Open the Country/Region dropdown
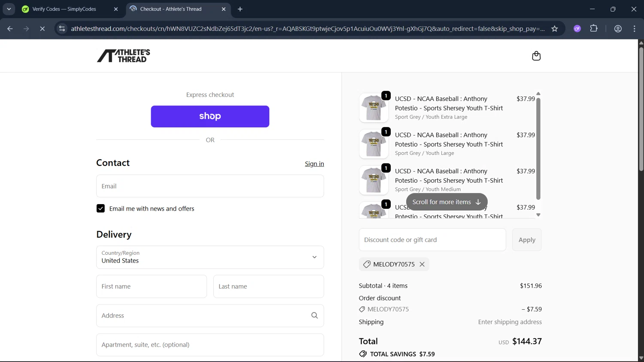The image size is (644, 362). click(x=210, y=257)
